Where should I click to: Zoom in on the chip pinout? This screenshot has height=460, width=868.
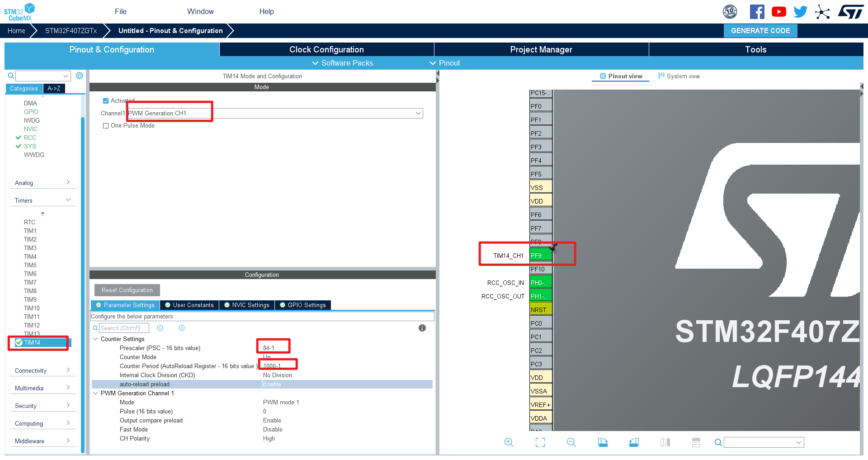pos(509,442)
